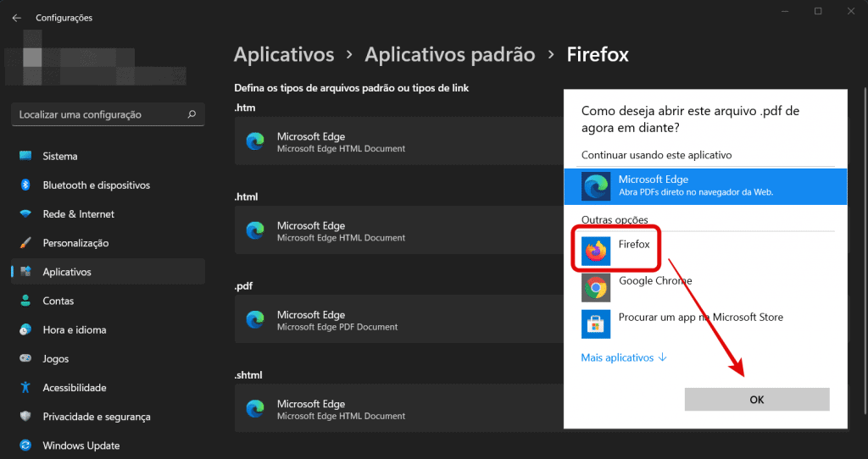Change the .shtml default app entry
This screenshot has width=868, height=459.
398,408
